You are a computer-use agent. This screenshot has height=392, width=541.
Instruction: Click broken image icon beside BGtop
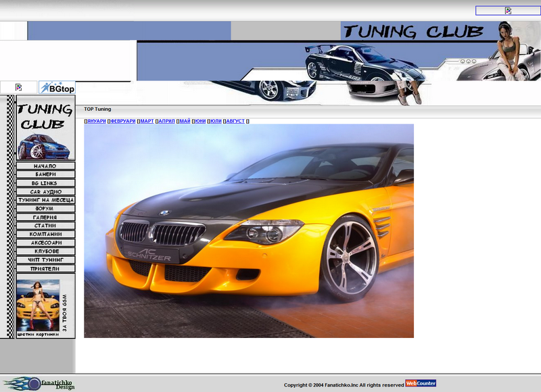[19, 87]
